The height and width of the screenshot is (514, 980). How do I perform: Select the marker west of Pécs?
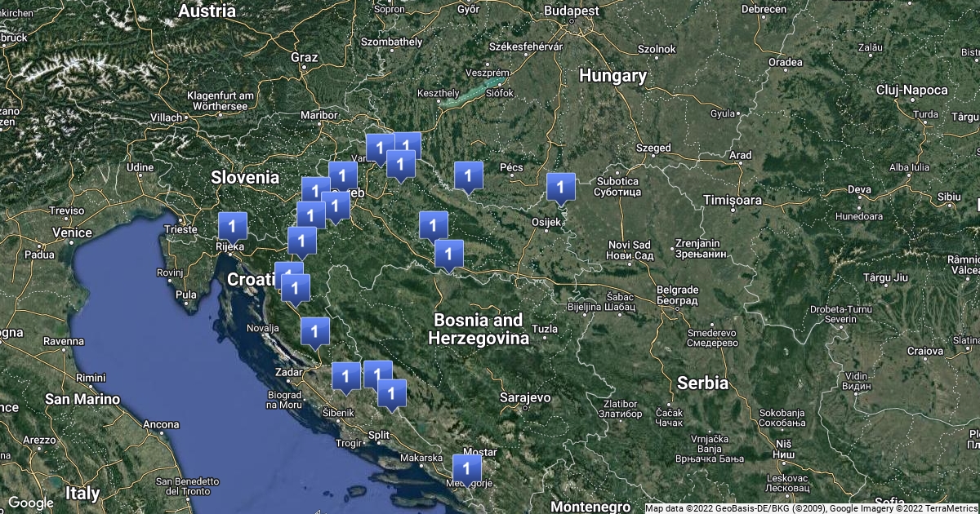(468, 175)
